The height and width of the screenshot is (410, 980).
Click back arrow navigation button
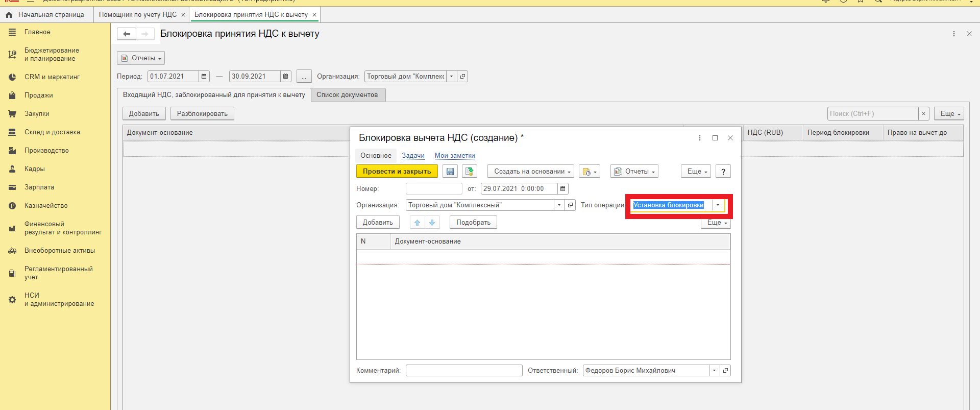click(127, 34)
